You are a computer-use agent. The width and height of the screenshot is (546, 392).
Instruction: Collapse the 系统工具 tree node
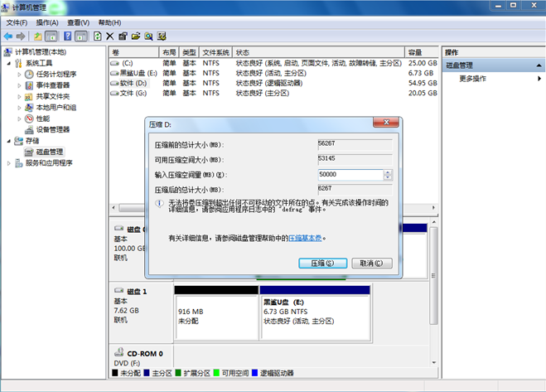pyautogui.click(x=9, y=63)
